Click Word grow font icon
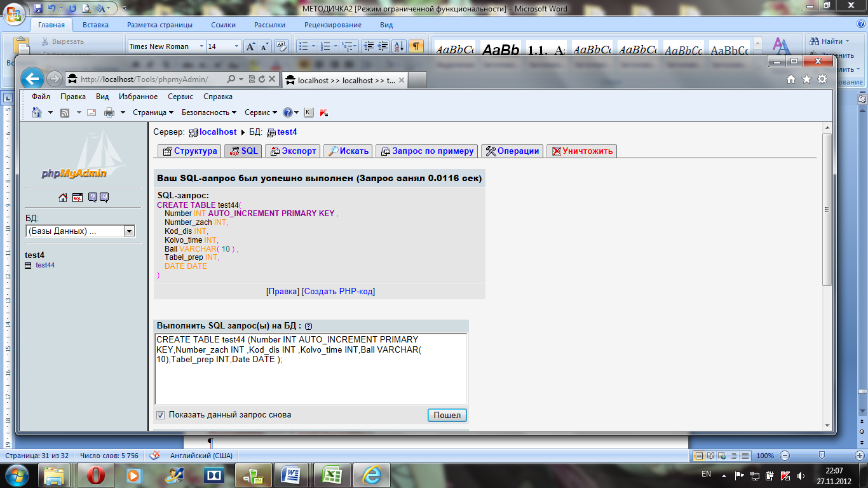868x488 pixels. click(250, 46)
